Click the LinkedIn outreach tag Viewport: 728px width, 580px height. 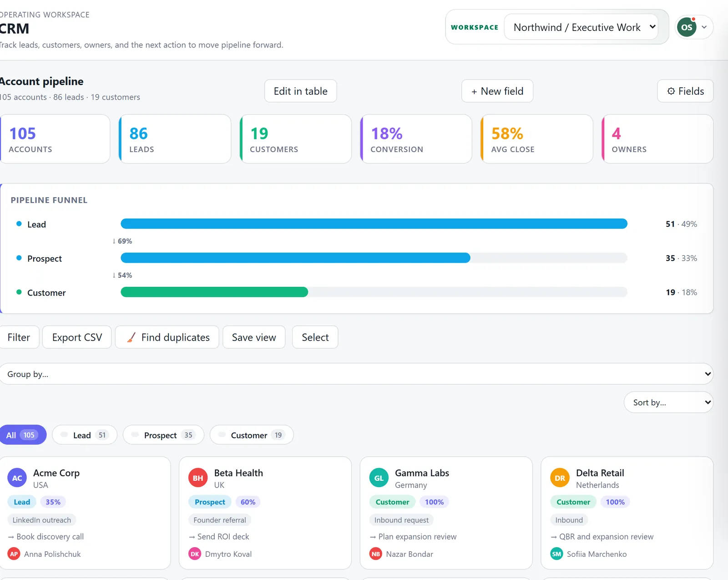[42, 520]
